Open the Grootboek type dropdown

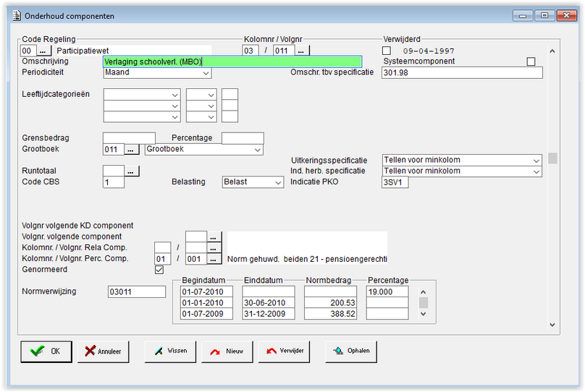click(x=203, y=150)
